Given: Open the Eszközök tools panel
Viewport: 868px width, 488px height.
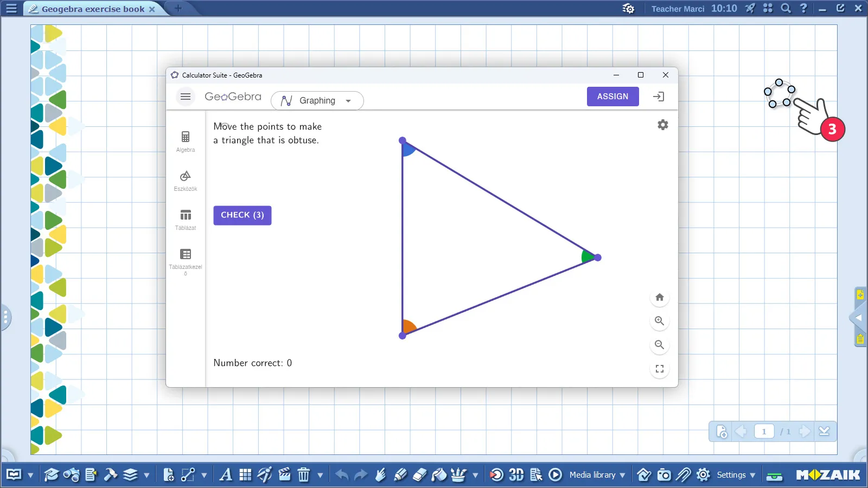Looking at the screenshot, I should [x=186, y=181].
